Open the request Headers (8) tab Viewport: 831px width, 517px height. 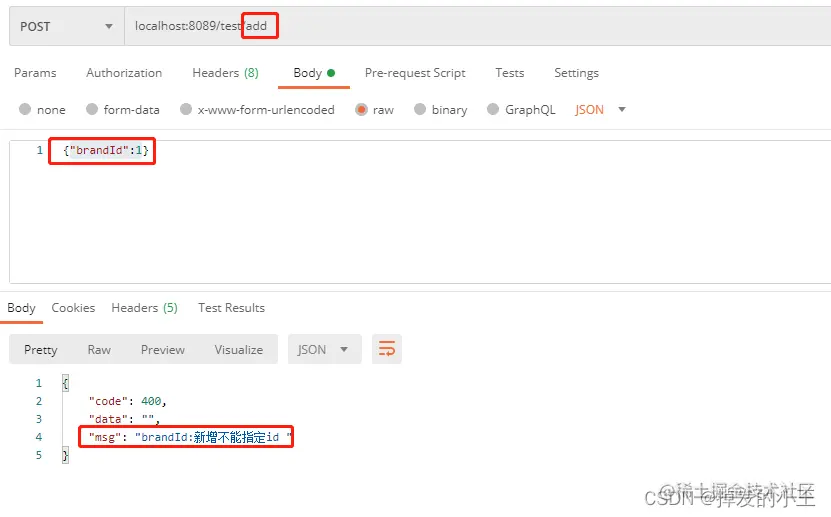(225, 73)
